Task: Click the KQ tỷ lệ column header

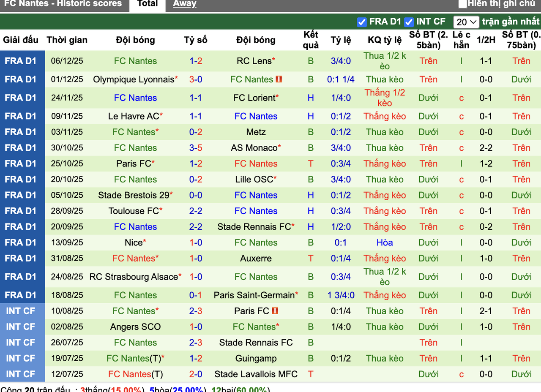Action: pos(385,40)
